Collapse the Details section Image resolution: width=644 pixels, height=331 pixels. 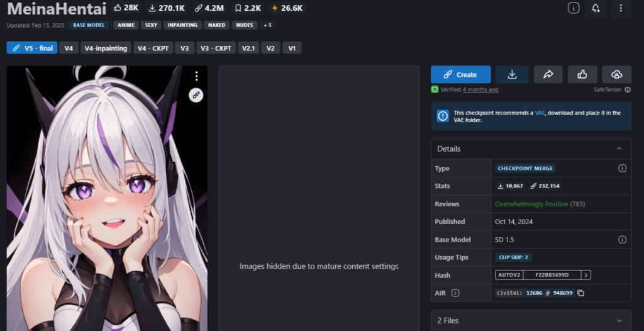click(619, 149)
